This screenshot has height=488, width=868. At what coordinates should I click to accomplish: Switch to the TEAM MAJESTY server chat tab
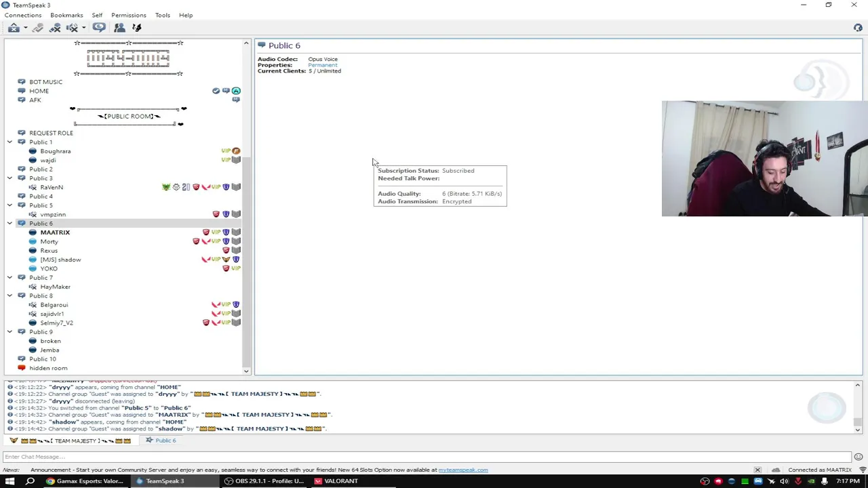(71, 441)
